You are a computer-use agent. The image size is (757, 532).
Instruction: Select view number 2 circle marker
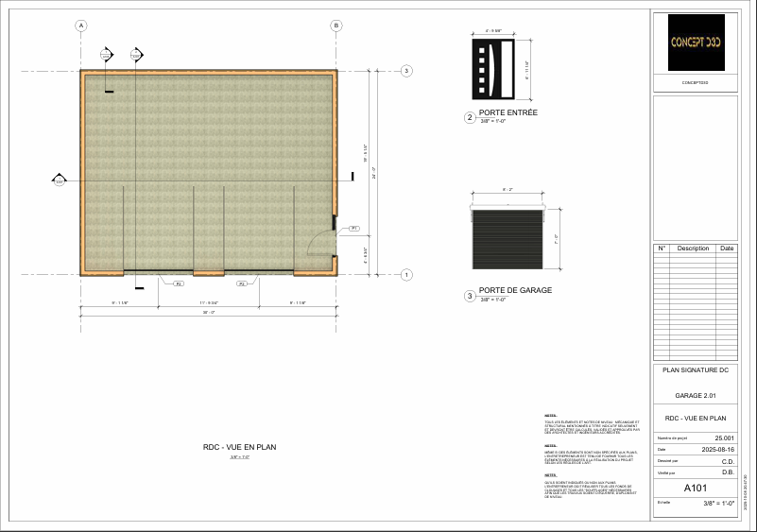click(x=470, y=118)
